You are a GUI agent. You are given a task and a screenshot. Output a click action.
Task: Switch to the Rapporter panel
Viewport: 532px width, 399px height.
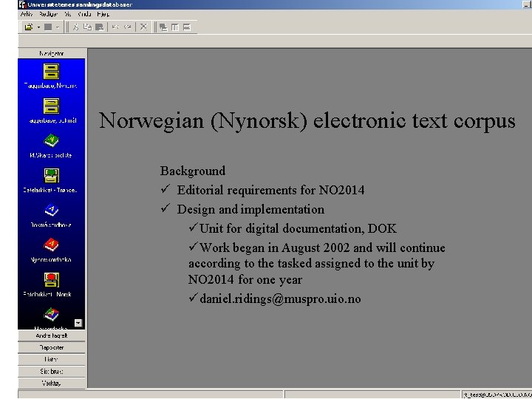(x=52, y=347)
